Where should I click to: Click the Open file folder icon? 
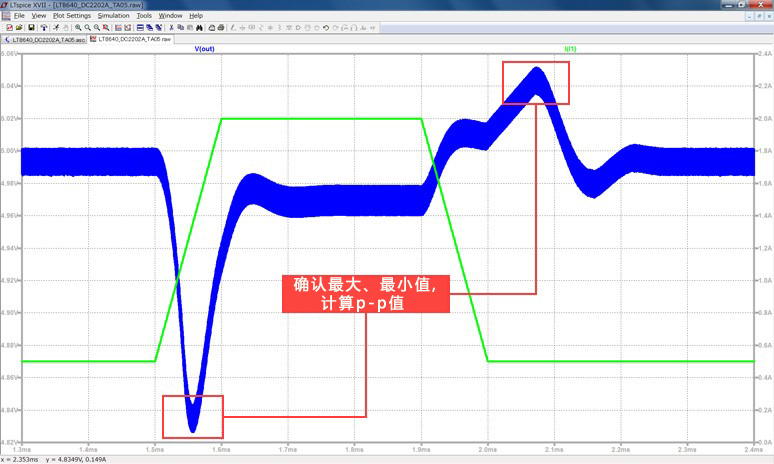click(20, 27)
